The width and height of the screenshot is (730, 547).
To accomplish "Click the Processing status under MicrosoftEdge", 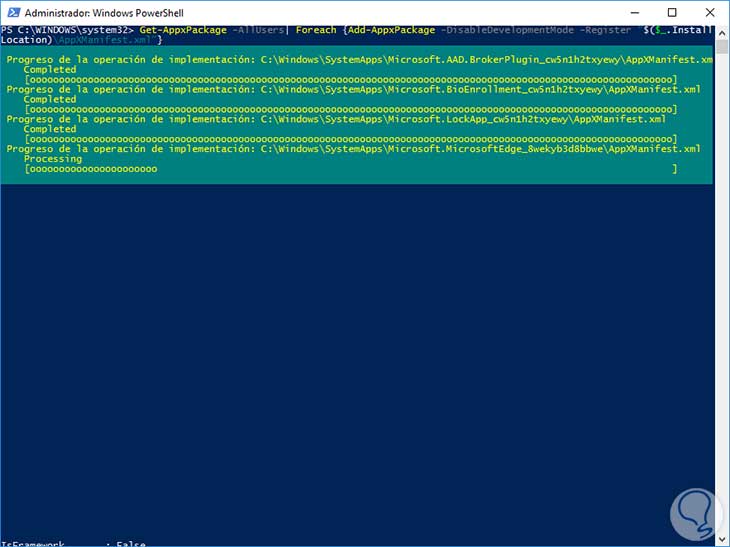I will click(53, 159).
